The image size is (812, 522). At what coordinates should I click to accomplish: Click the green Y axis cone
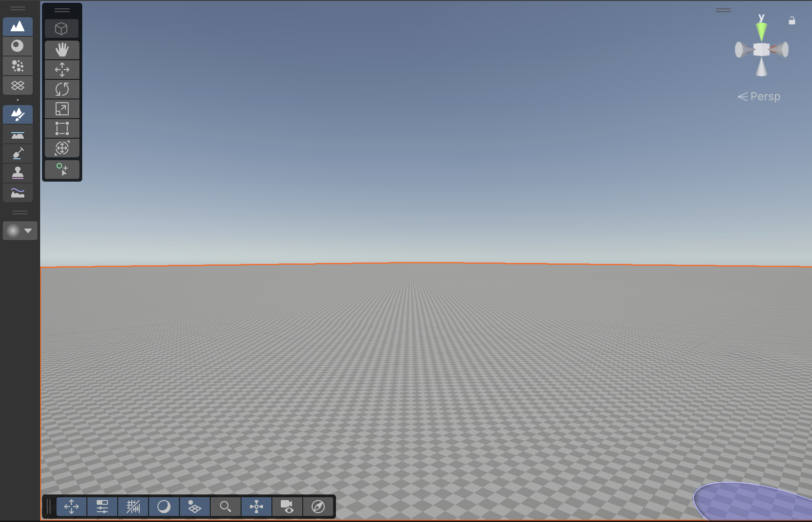point(762,31)
